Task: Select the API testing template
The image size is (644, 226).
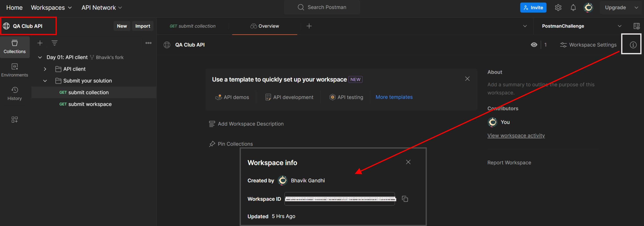Action: coord(346,97)
